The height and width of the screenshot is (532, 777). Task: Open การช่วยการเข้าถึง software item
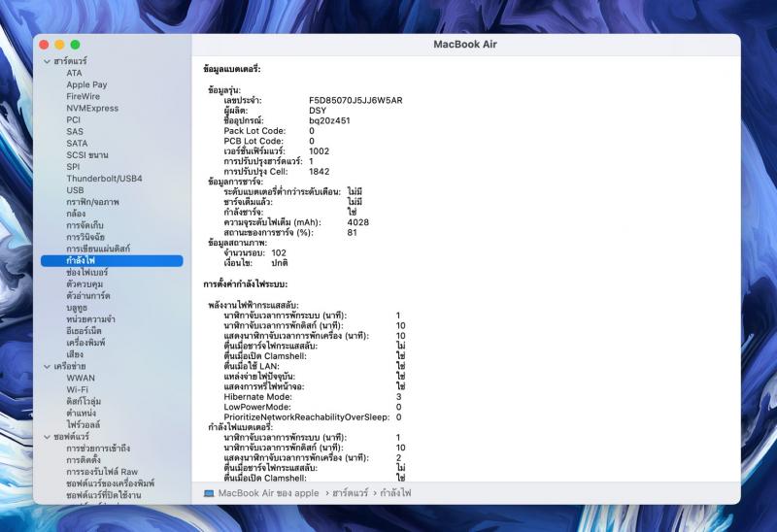pos(98,449)
